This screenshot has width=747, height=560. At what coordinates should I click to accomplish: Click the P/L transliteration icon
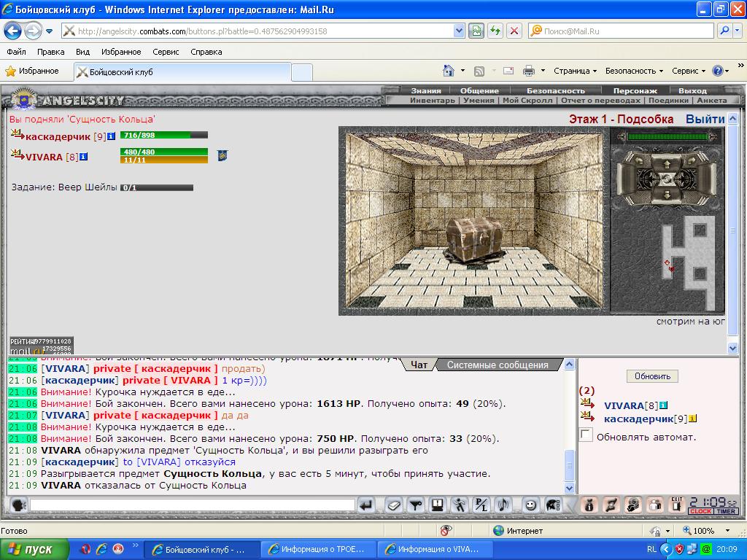coord(481,505)
